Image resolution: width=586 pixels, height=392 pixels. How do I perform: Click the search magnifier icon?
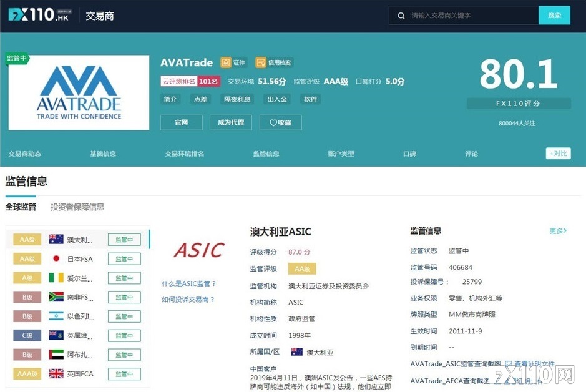(401, 16)
